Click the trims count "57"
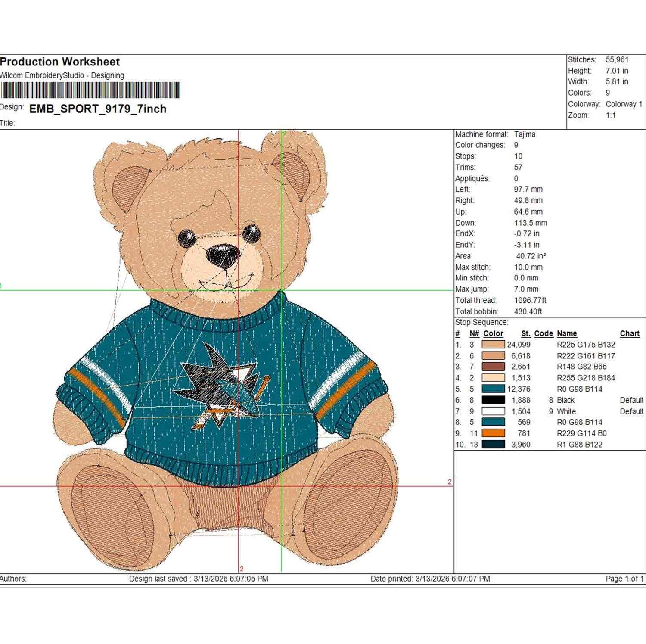The image size is (646, 644). [518, 168]
